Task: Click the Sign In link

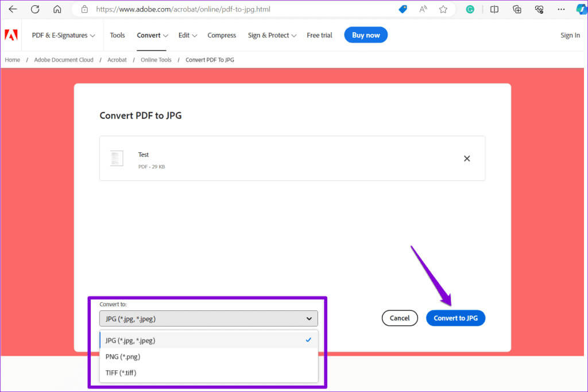Action: tap(570, 35)
